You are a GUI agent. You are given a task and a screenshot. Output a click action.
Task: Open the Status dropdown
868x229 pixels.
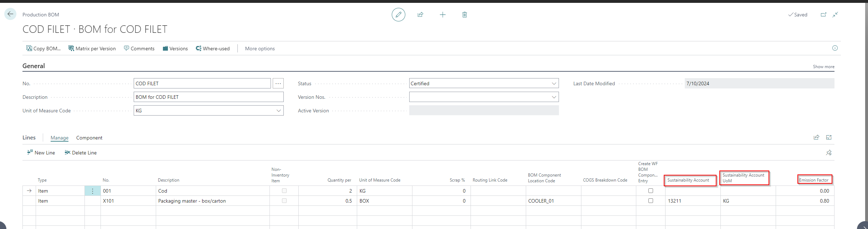click(x=554, y=83)
